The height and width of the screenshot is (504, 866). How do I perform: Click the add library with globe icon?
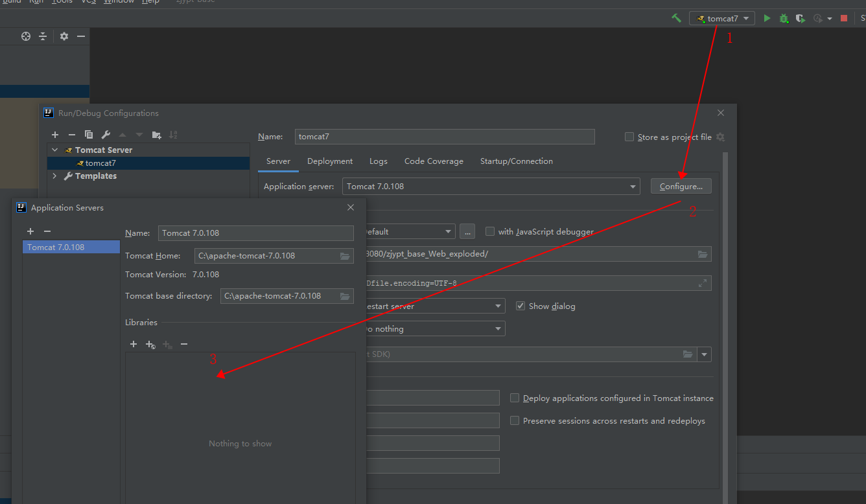pyautogui.click(x=150, y=344)
